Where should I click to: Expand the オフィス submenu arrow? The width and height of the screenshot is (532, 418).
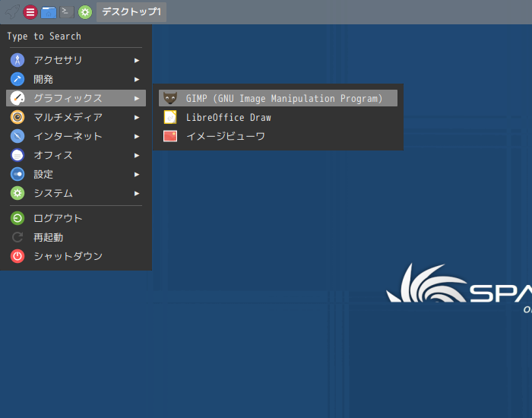point(137,155)
